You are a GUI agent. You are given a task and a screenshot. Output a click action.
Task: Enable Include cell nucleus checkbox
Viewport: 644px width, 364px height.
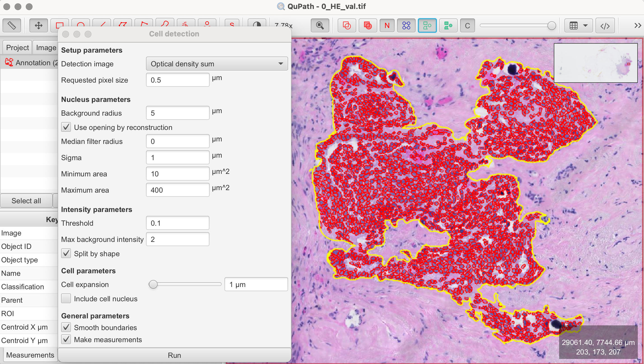click(x=66, y=299)
